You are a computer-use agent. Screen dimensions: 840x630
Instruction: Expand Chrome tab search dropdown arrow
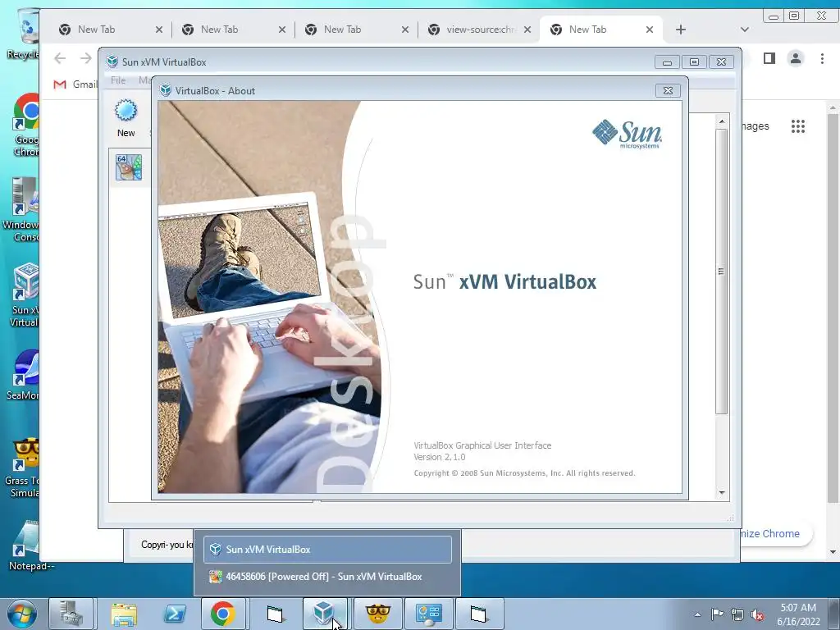click(x=745, y=30)
